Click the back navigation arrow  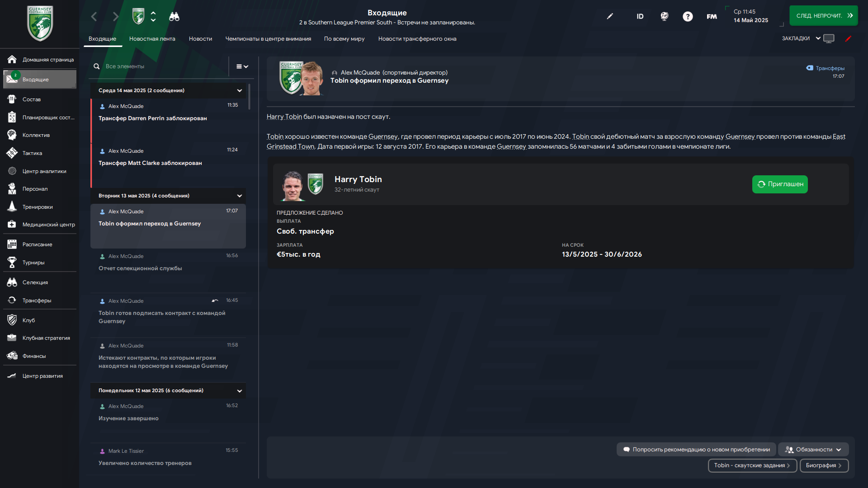tap(94, 17)
